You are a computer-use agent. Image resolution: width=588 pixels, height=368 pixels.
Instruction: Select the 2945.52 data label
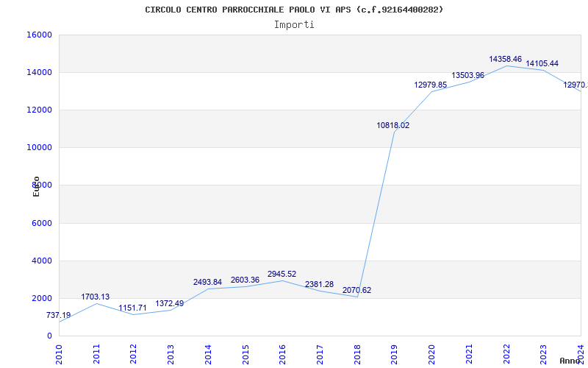[x=282, y=274]
